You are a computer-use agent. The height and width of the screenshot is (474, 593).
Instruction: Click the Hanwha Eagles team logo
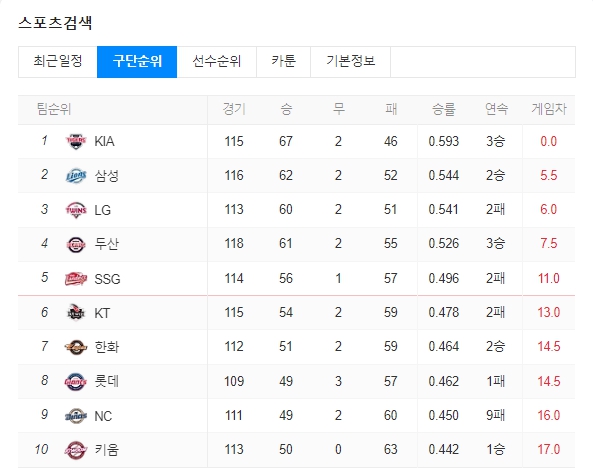76,347
